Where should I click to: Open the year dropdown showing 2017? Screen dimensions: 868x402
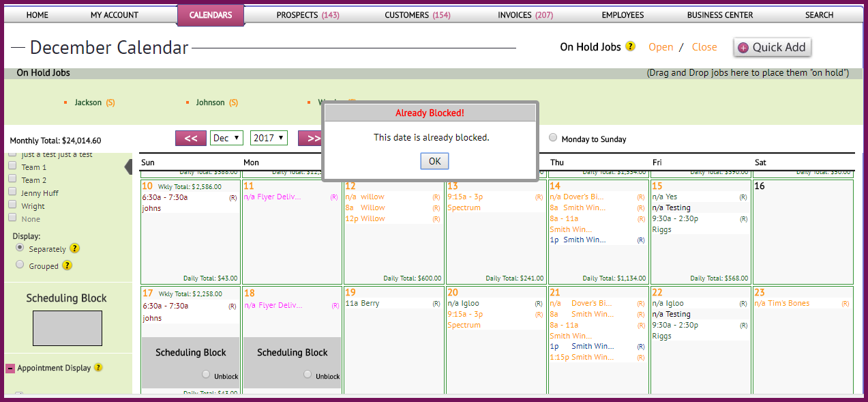click(269, 138)
